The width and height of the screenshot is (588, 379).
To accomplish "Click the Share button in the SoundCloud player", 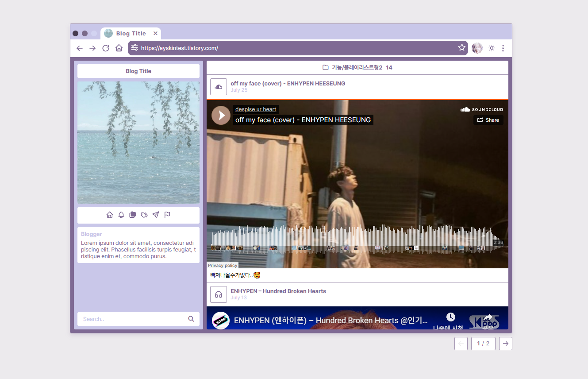I will 488,120.
